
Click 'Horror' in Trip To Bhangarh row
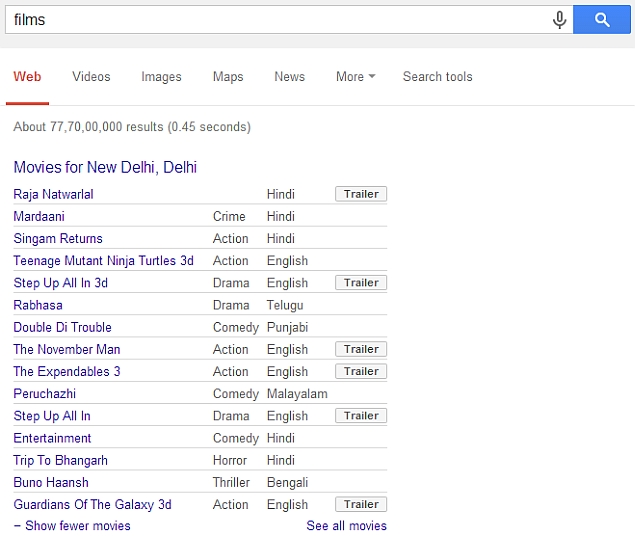coord(230,460)
